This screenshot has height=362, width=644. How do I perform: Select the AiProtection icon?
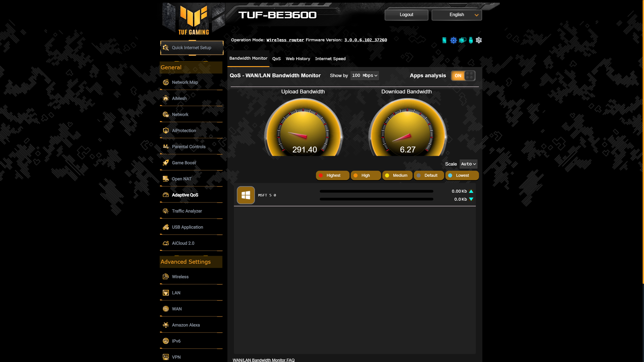pyautogui.click(x=166, y=130)
